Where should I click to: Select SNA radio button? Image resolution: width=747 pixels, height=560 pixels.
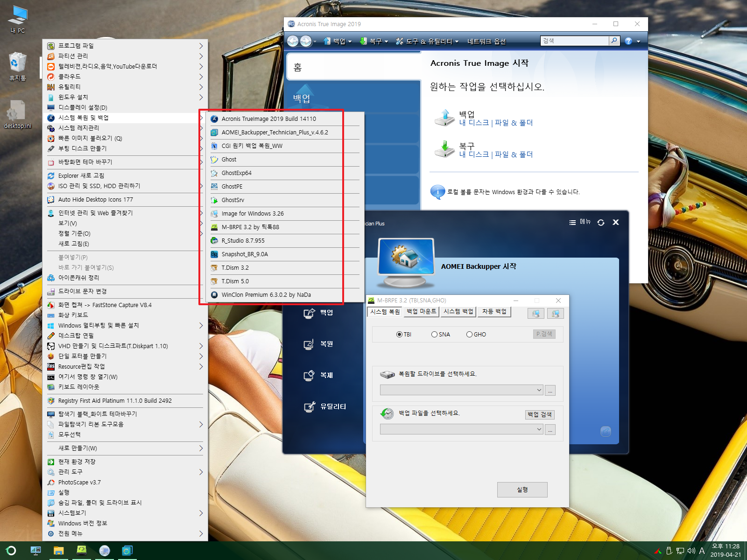tap(434, 335)
